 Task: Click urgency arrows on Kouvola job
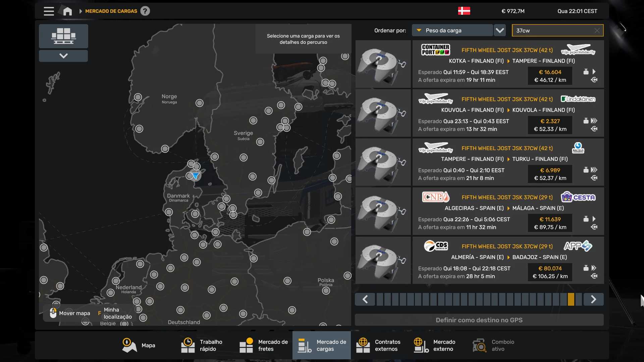tap(594, 121)
